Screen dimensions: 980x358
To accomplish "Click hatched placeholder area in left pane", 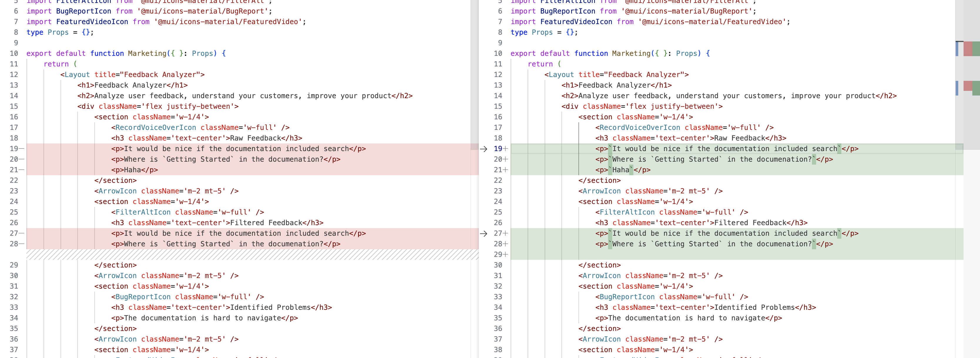I will tap(251, 255).
